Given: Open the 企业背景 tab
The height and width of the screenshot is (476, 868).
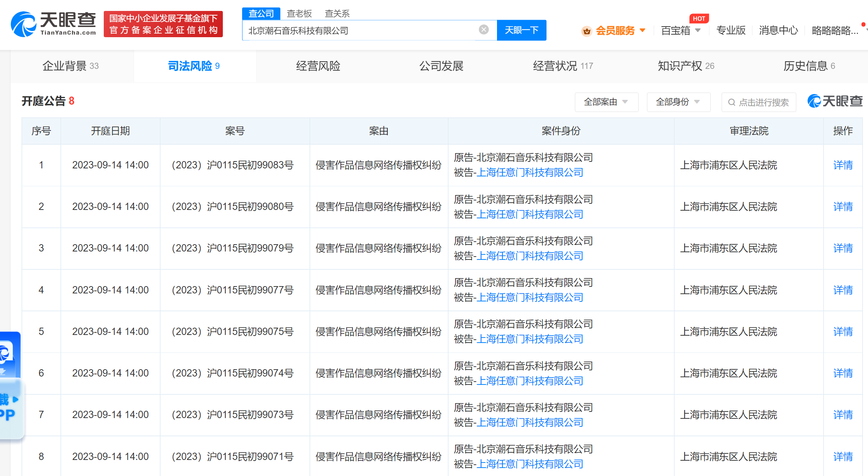Looking at the screenshot, I should pos(72,66).
